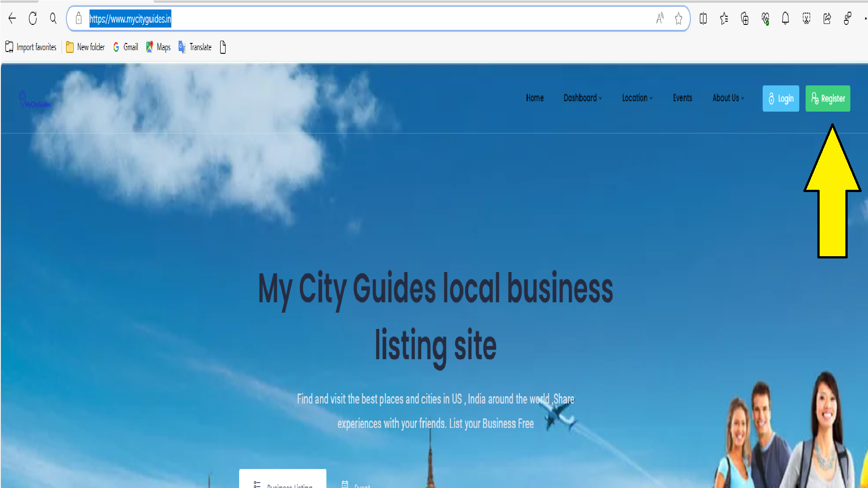Add page to favorites with star icon
868x488 pixels.
(678, 19)
